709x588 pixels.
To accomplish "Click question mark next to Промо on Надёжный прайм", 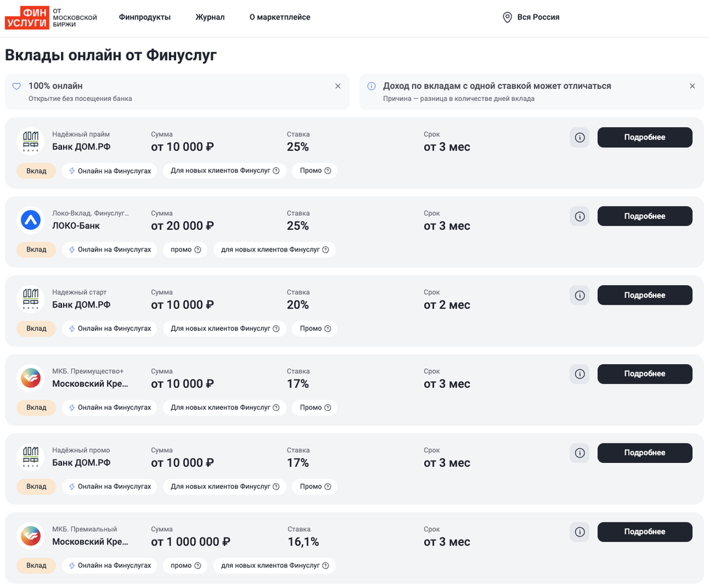I will click(327, 171).
